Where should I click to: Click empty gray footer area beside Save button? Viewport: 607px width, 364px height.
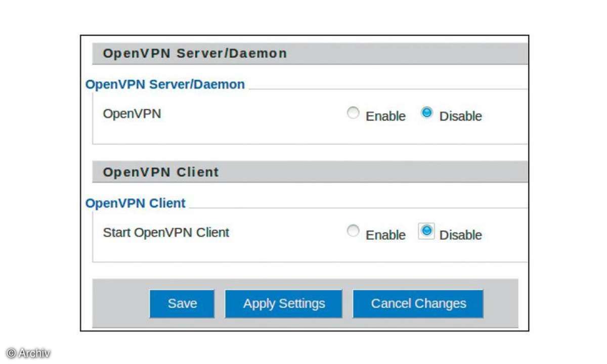(120, 304)
